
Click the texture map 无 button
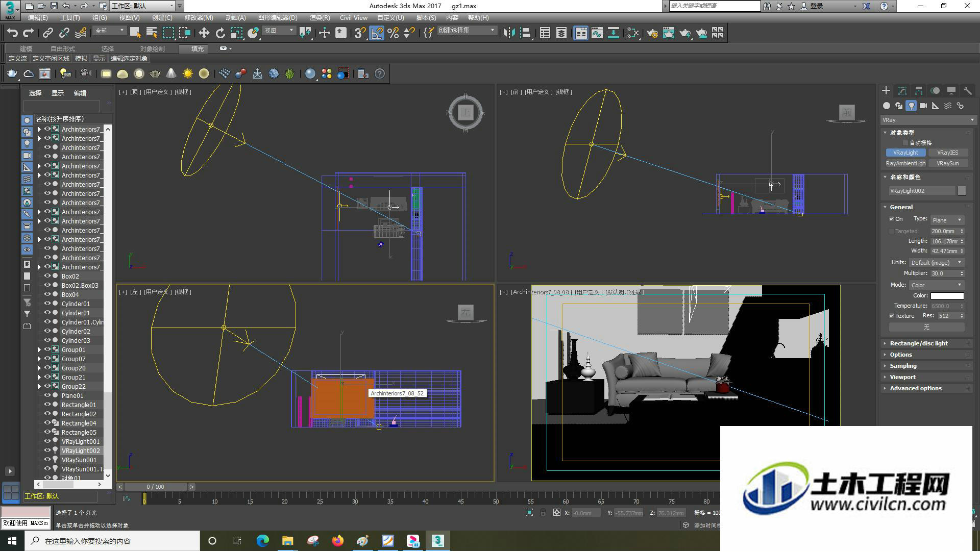pos(926,327)
